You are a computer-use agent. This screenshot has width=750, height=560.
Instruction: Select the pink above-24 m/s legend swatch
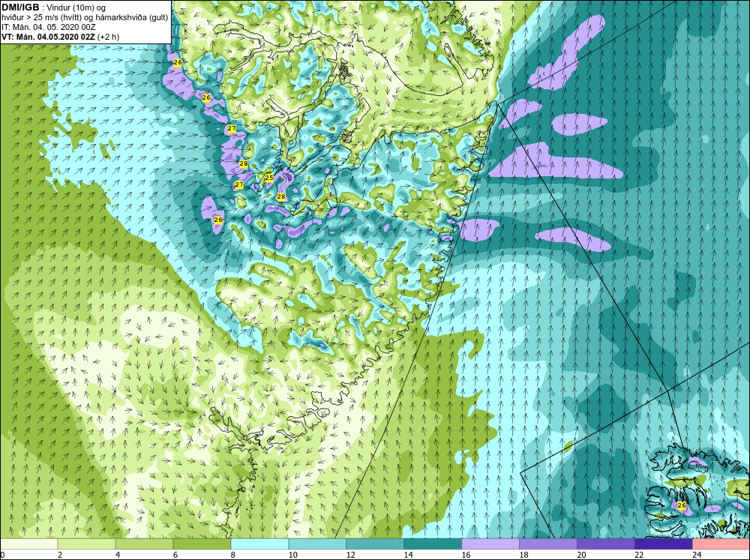[x=721, y=544]
